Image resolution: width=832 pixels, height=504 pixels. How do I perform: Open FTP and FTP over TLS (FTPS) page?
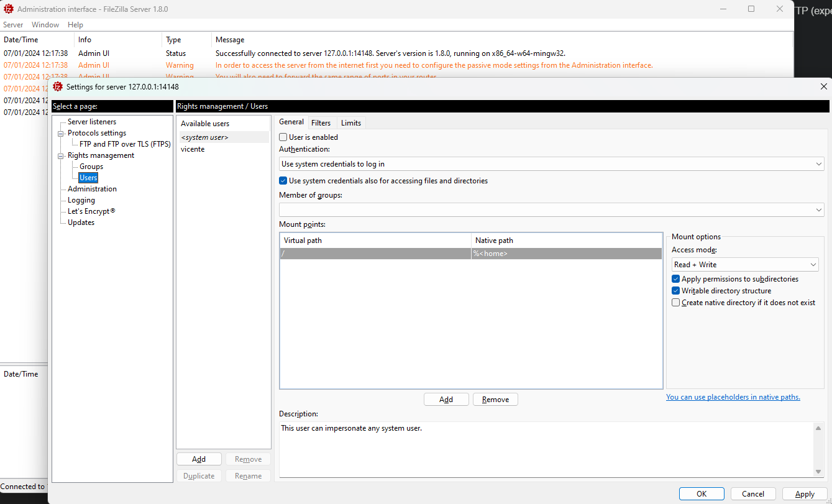pos(125,144)
